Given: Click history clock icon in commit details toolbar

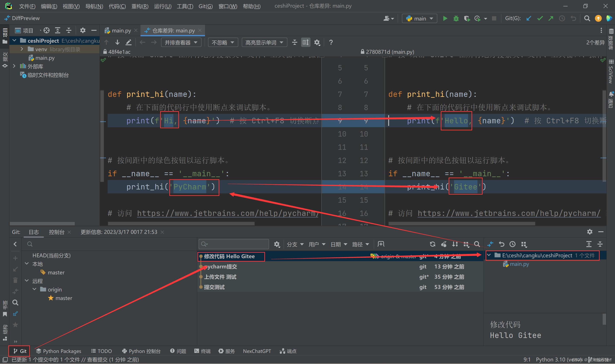Looking at the screenshot, I should pyautogui.click(x=512, y=244).
